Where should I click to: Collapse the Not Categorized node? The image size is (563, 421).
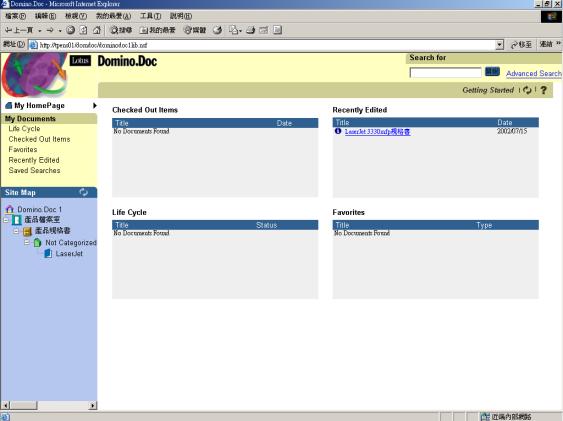click(x=27, y=243)
